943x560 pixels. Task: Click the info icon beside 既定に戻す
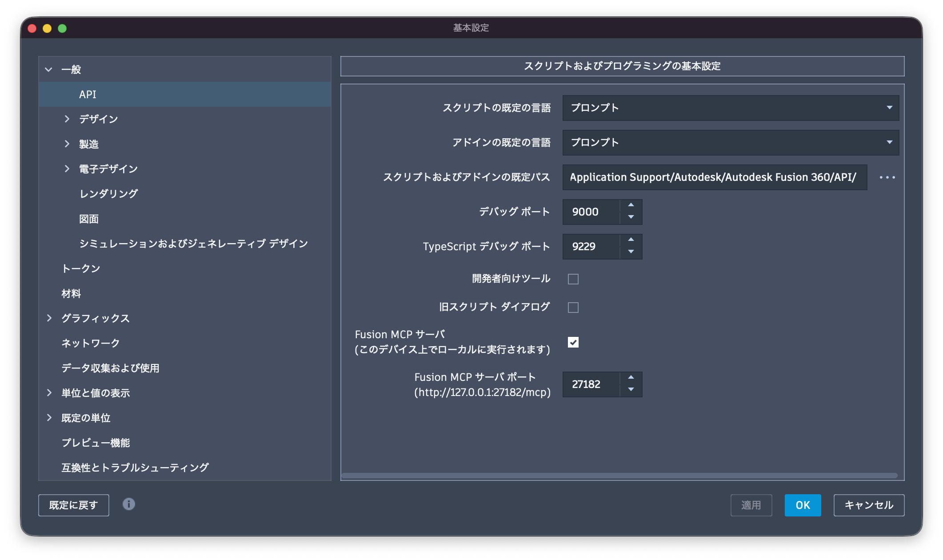pos(129,504)
